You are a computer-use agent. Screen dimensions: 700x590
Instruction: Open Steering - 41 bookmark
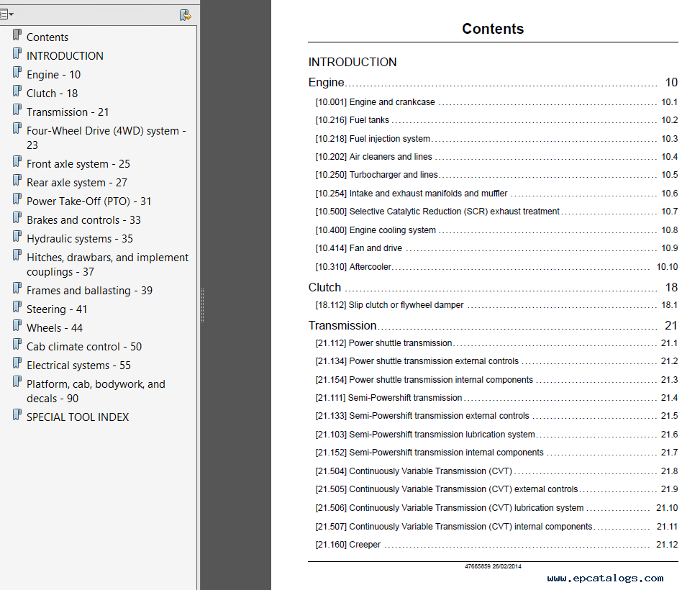57,309
